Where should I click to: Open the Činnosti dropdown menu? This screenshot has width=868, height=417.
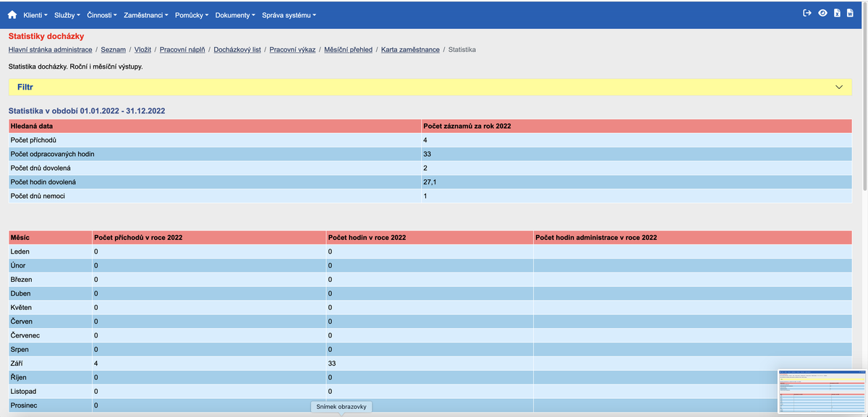point(101,14)
